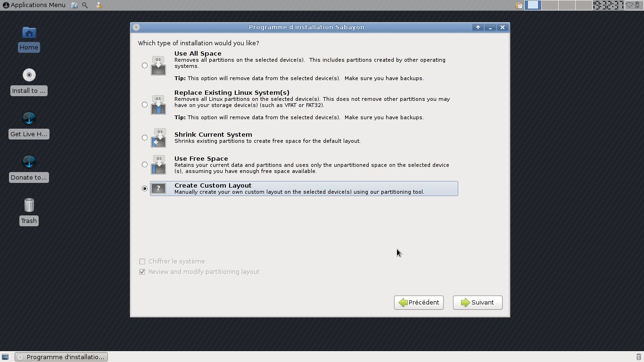Toggle Review and modify partitioning layout checkbox

click(x=142, y=271)
